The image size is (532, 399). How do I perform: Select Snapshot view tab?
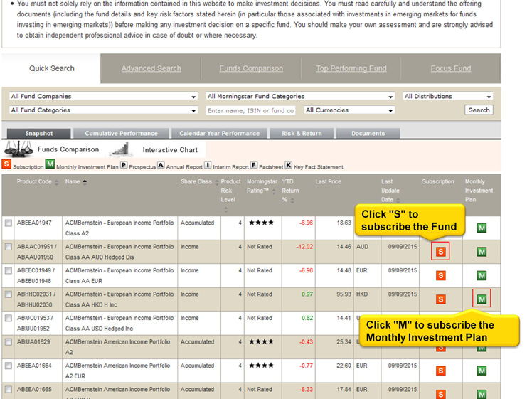[39, 133]
